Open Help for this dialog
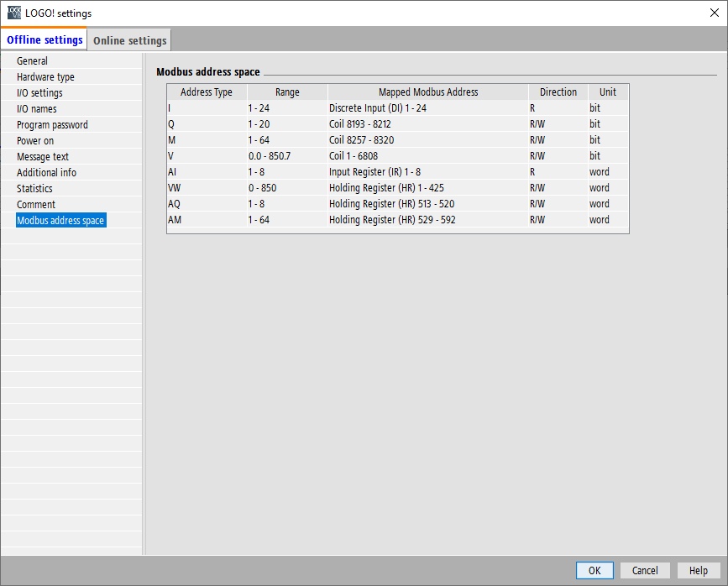 click(699, 570)
